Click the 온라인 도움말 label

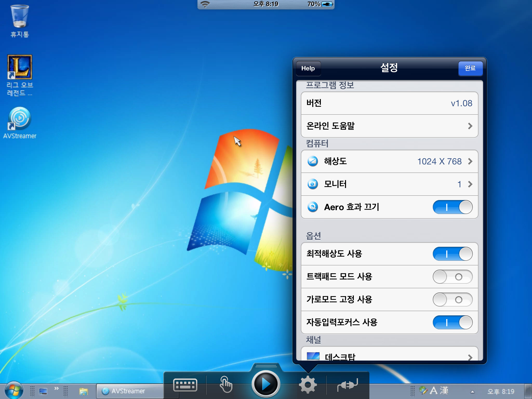(x=330, y=126)
